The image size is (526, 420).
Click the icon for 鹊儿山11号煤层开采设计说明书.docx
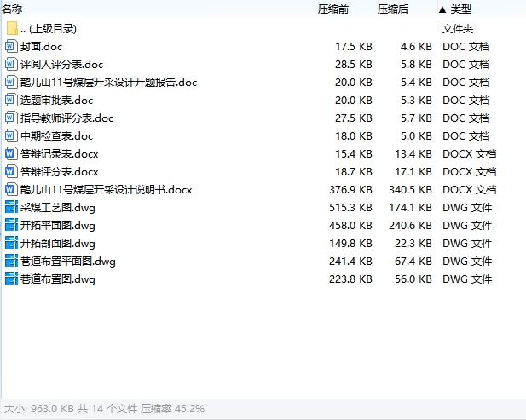click(11, 189)
